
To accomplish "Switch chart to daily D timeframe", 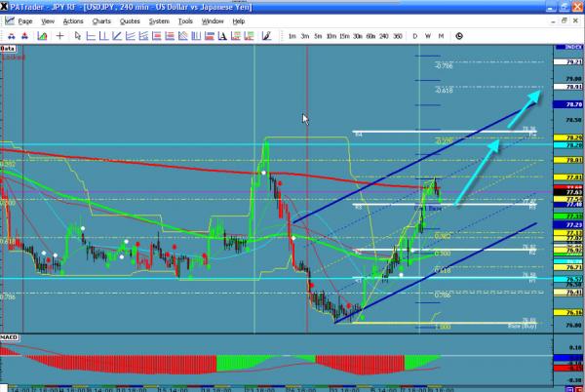I will [415, 36].
